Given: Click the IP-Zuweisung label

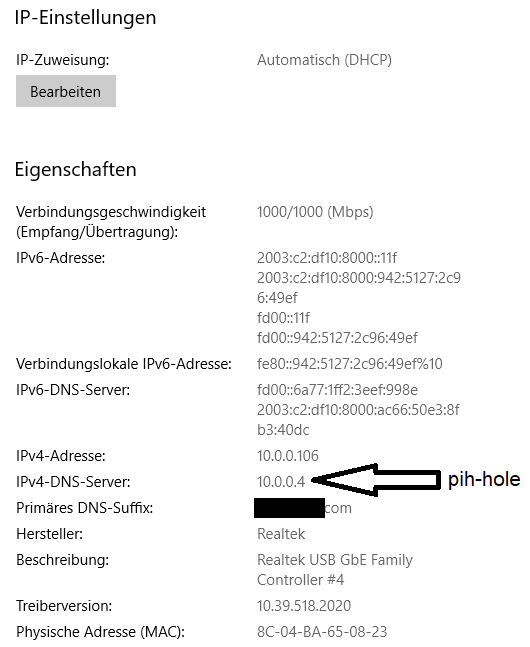Looking at the screenshot, I should point(63,60).
